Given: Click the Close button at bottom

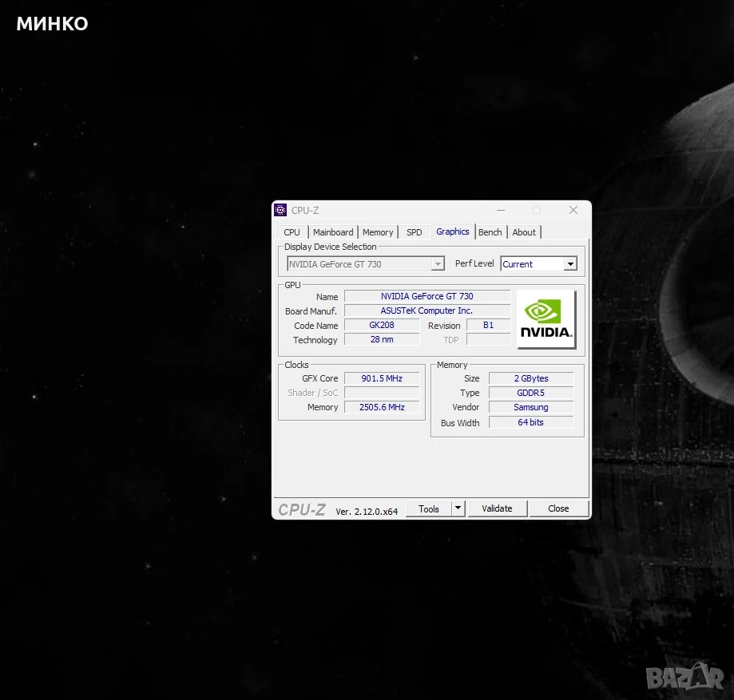Looking at the screenshot, I should [x=558, y=508].
